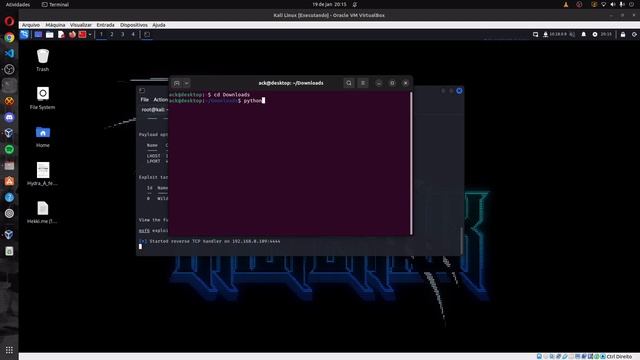Click the microphone icon in top bar

(622, 4)
